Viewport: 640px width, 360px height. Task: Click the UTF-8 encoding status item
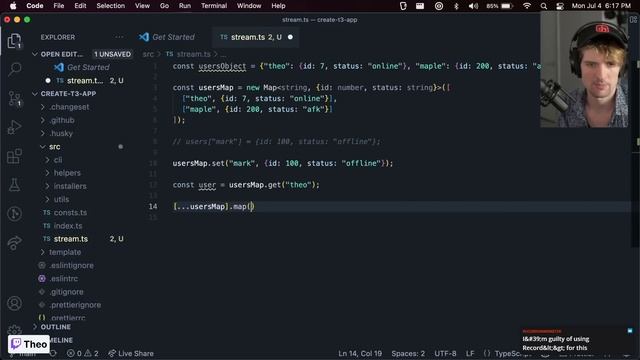click(445, 353)
